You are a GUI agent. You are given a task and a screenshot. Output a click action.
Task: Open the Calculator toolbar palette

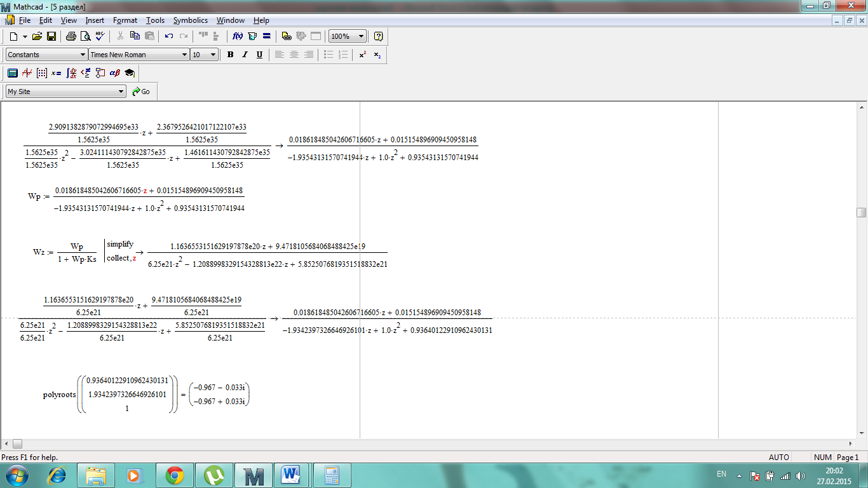point(13,73)
